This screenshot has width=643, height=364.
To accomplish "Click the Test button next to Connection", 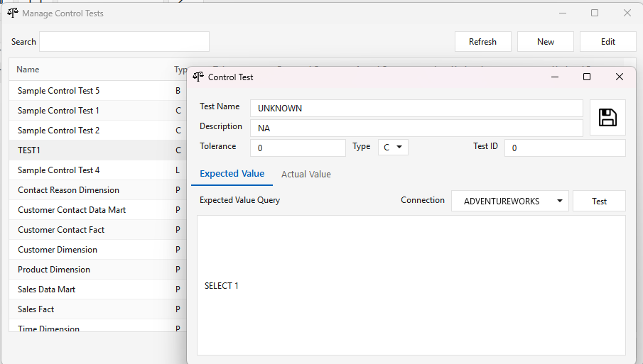I will (x=599, y=201).
